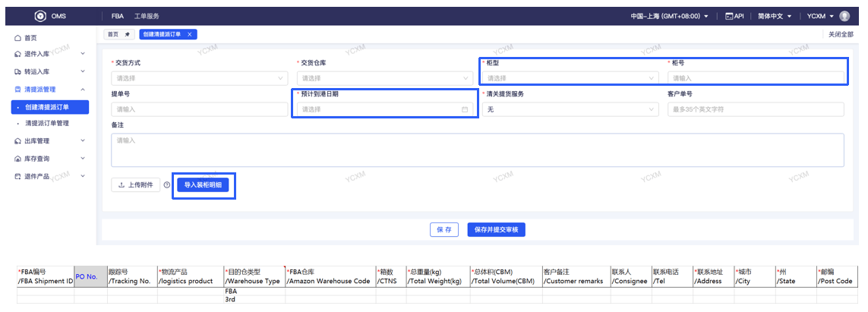Click the 柜号 input field
This screenshot has height=312, width=868.
tap(756, 78)
